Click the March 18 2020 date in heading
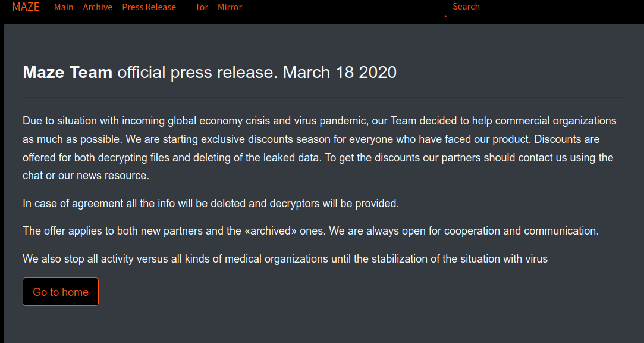 [x=340, y=73]
